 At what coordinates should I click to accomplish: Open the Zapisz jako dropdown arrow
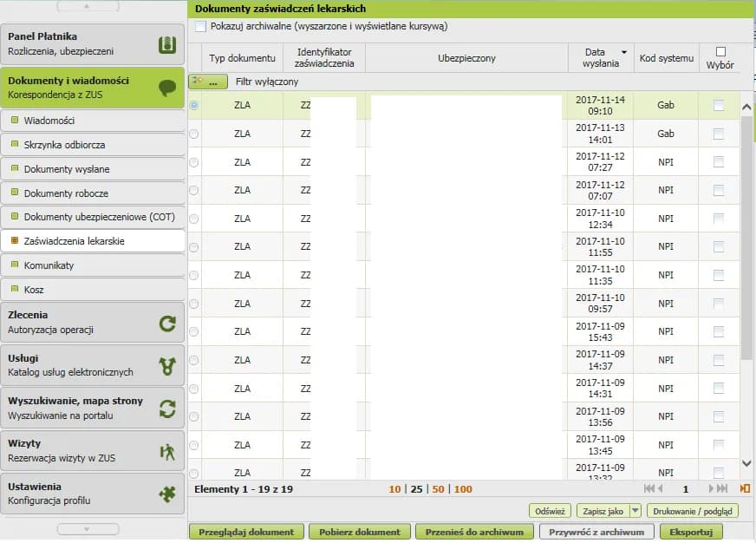click(x=635, y=511)
